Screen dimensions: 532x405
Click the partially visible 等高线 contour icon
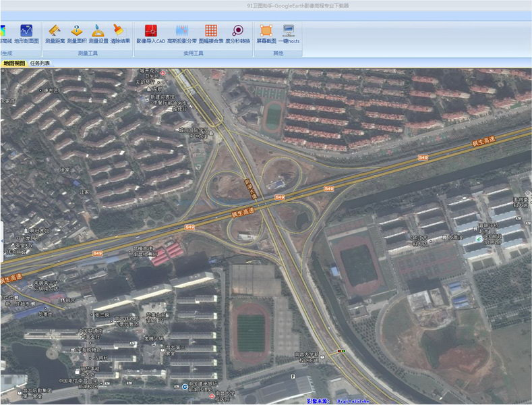pos(5,34)
